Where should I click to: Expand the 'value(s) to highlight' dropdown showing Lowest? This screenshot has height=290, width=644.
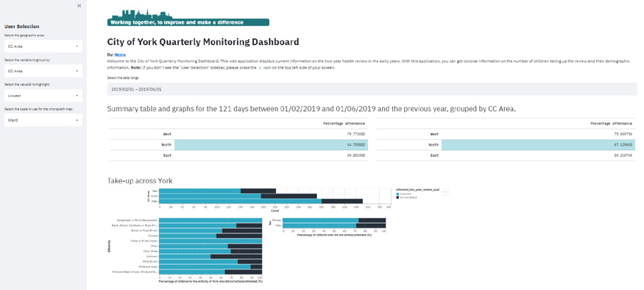click(x=43, y=96)
